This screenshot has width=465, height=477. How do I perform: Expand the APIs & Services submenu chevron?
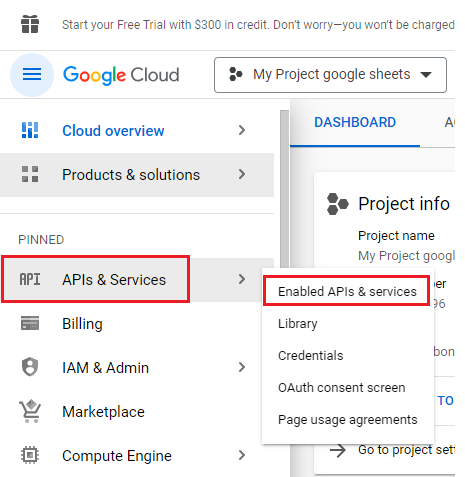click(242, 279)
